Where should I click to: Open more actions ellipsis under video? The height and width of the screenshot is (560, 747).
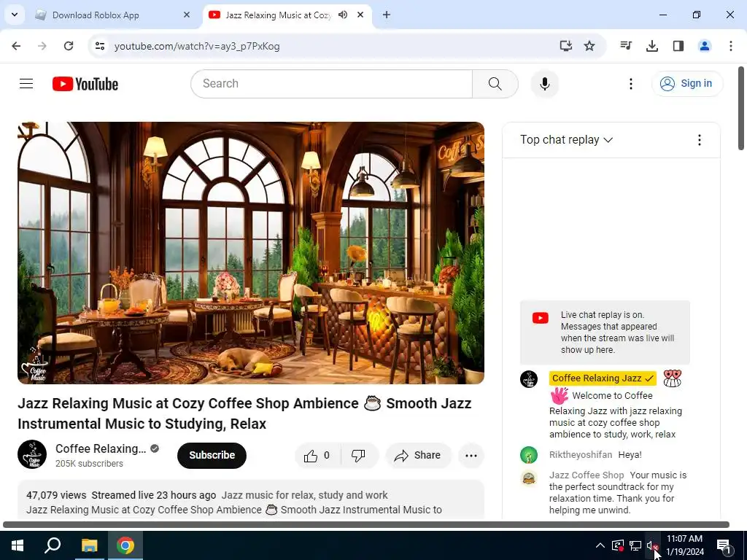(x=471, y=456)
